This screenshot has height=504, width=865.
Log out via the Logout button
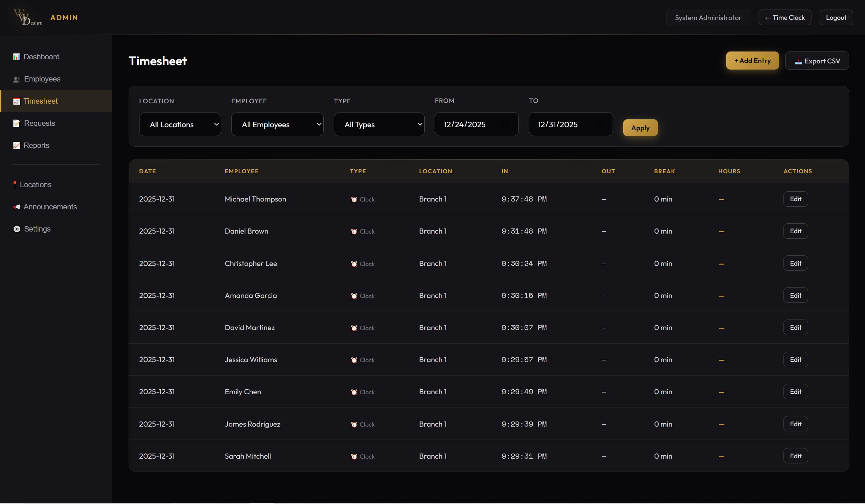836,17
